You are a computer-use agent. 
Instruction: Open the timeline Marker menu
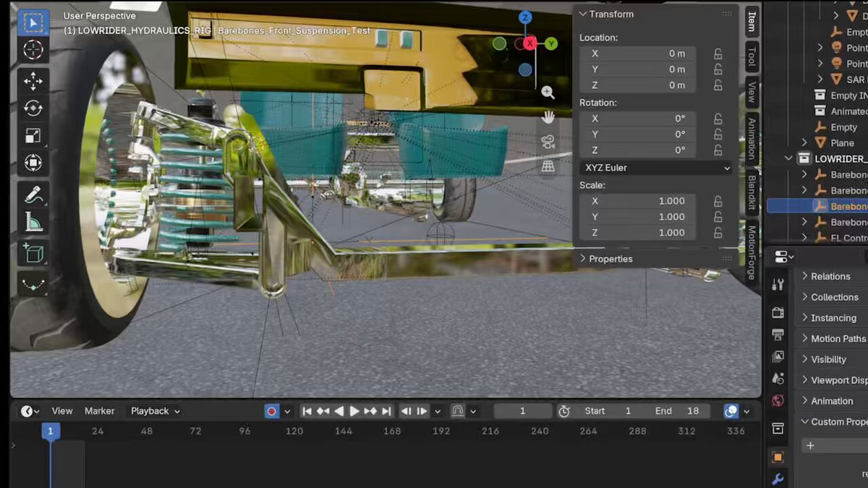100,411
